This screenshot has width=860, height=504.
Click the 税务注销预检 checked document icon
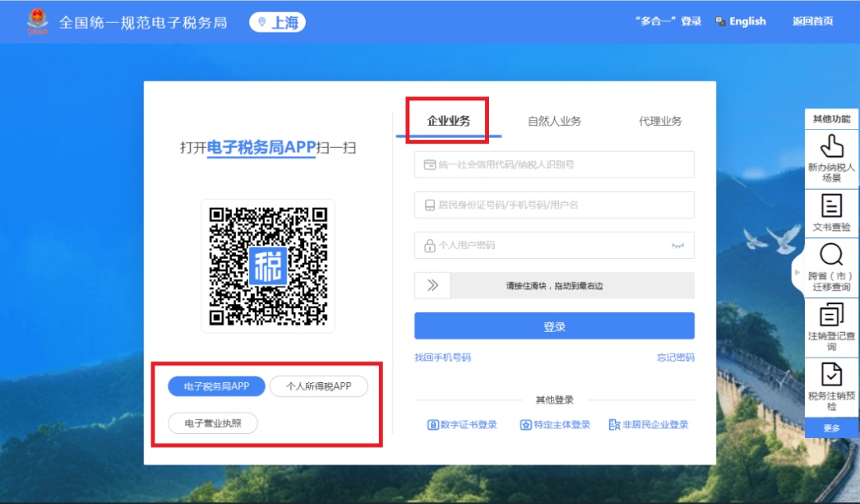pos(831,374)
